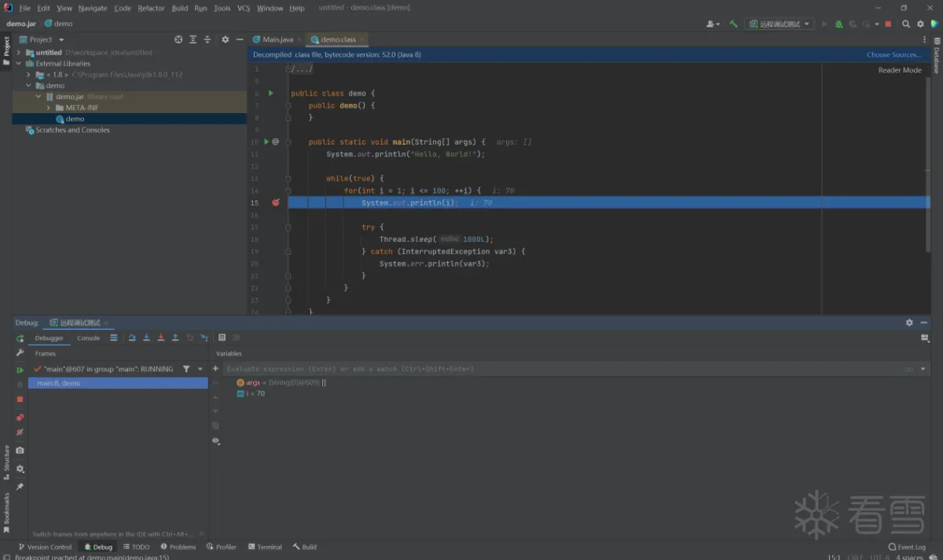
Task: Click the Build project hammer icon
Action: 733,24
